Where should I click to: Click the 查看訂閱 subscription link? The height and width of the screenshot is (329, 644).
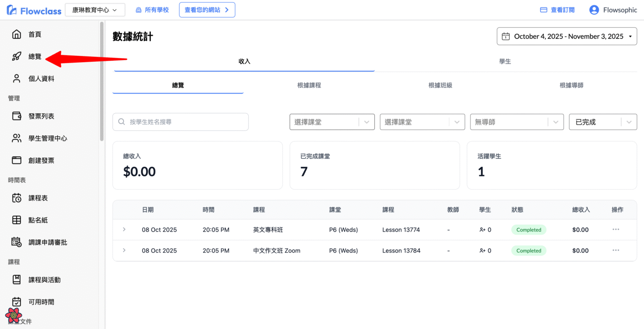point(557,10)
